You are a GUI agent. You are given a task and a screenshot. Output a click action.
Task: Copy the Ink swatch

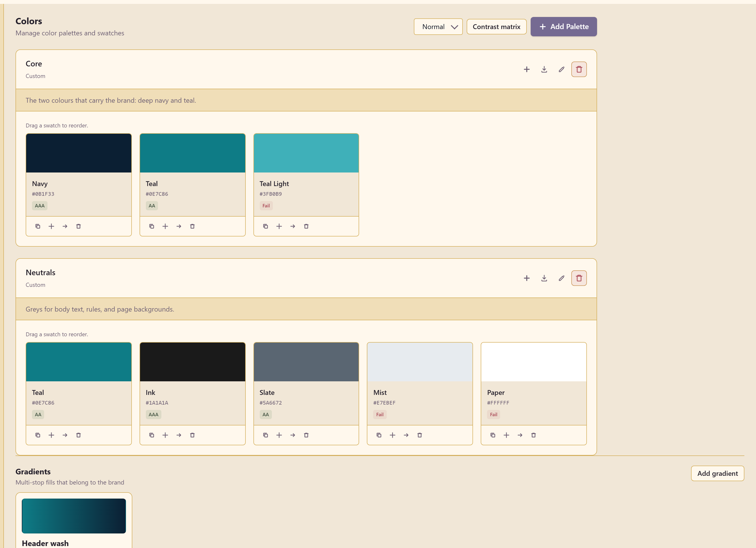click(x=152, y=435)
